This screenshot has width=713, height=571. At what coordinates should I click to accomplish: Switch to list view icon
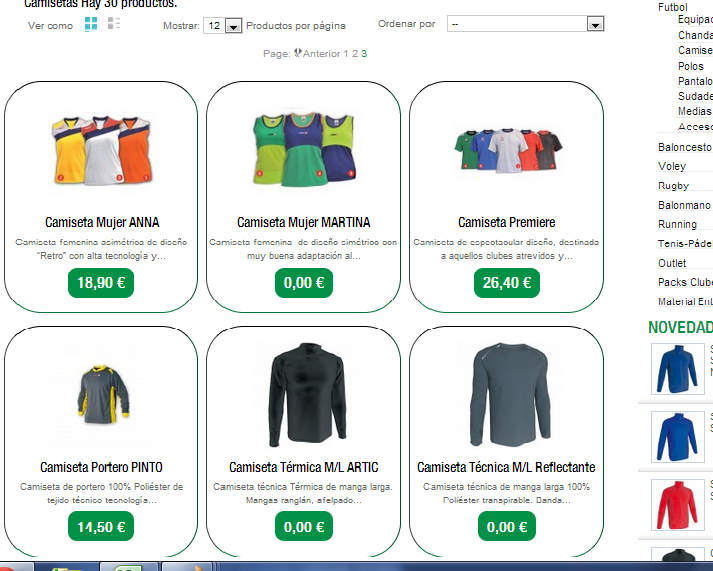coord(114,23)
